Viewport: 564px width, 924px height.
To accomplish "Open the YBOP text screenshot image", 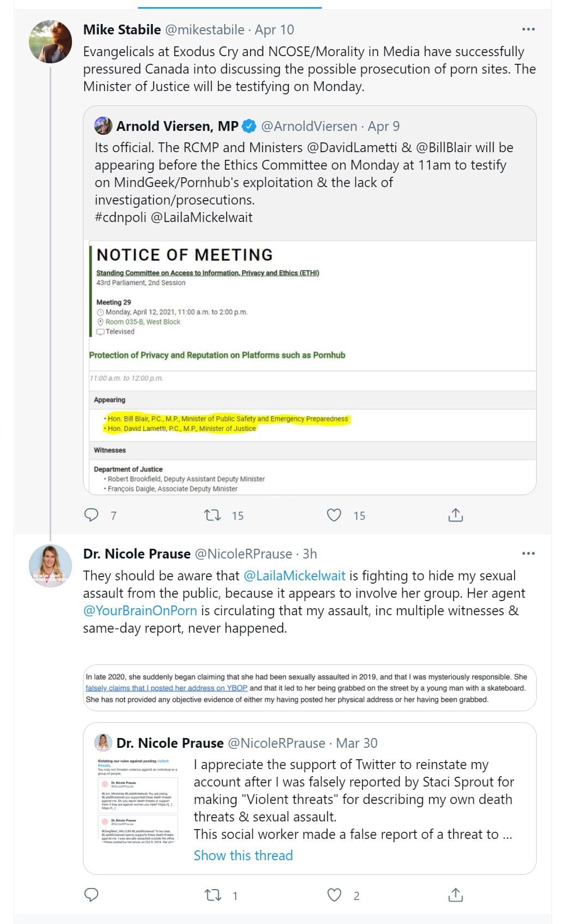I will 310,688.
